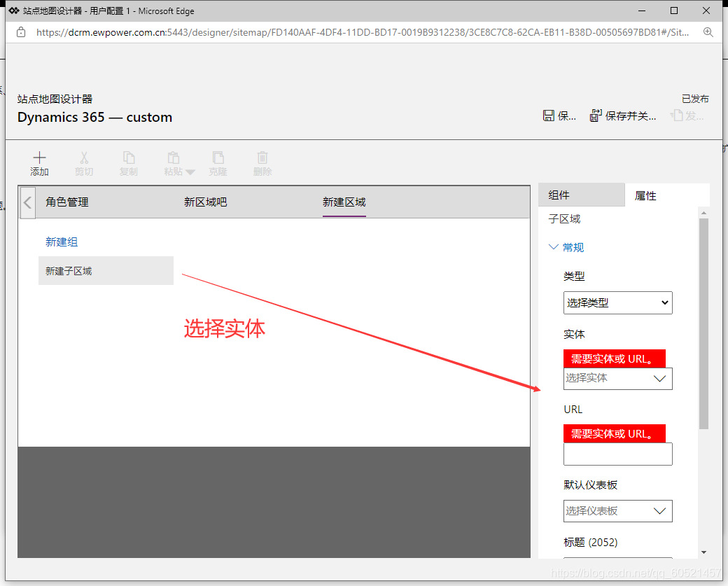Image resolution: width=728 pixels, height=586 pixels.
Task: Select the 角色管理 area
Action: click(67, 202)
